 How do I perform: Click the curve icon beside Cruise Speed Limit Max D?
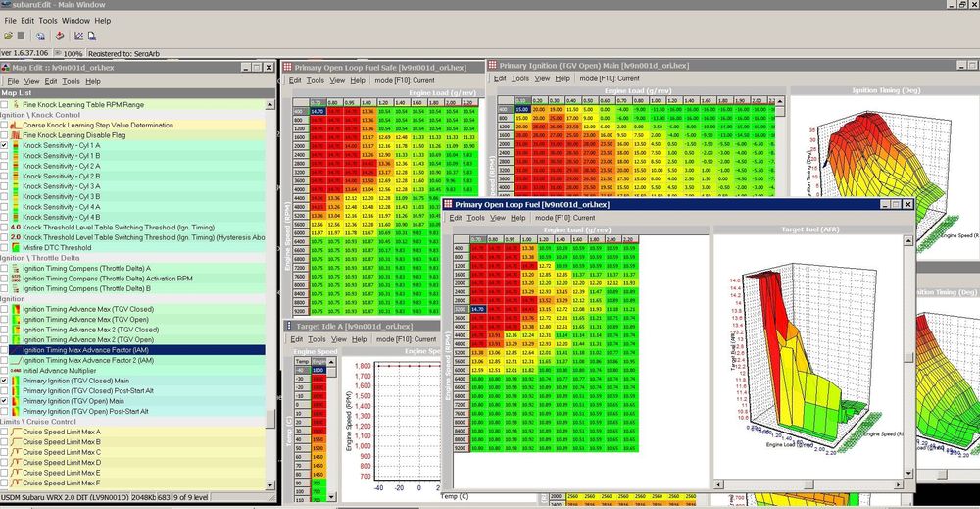pyautogui.click(x=16, y=462)
